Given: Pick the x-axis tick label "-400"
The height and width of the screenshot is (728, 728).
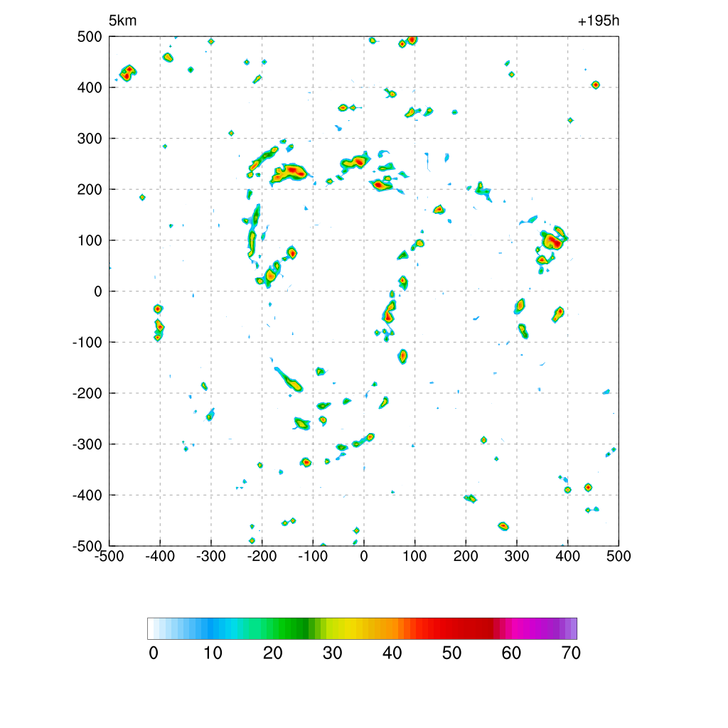Looking at the screenshot, I should pos(160,556).
